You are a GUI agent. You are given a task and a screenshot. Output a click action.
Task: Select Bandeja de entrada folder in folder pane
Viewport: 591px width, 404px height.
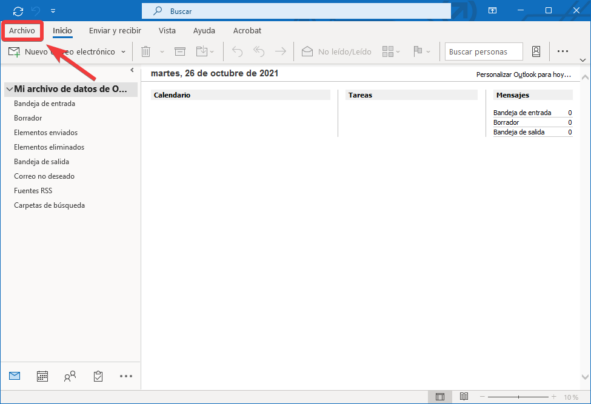(44, 103)
